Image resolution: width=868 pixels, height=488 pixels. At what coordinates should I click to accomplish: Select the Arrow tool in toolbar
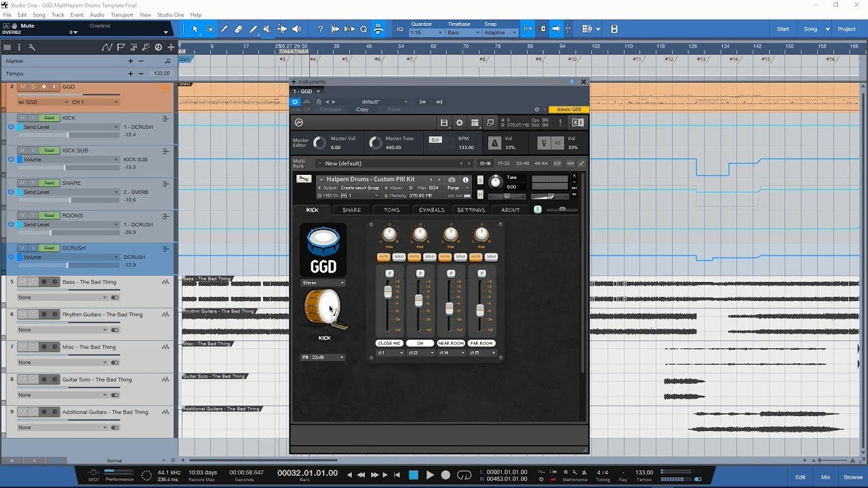tap(195, 29)
